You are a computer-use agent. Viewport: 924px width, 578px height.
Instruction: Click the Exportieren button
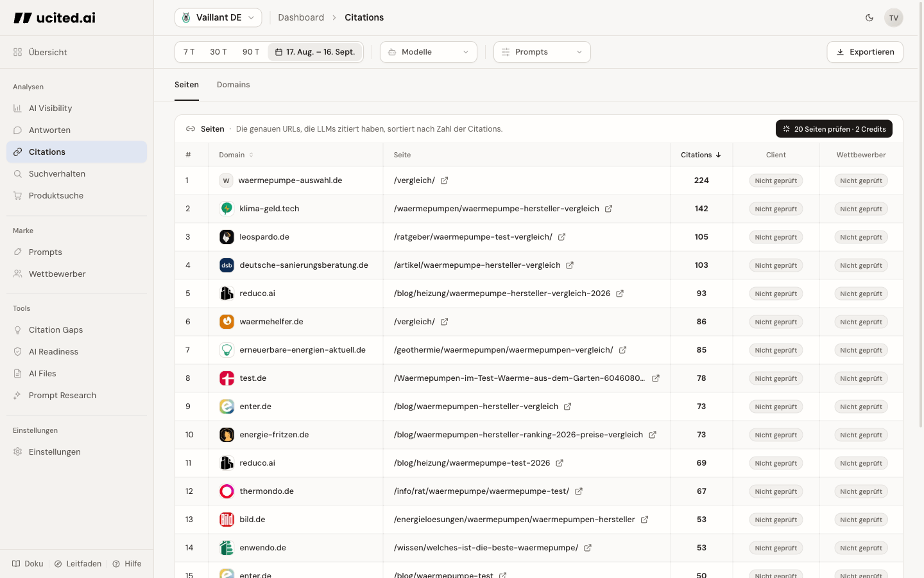(865, 52)
